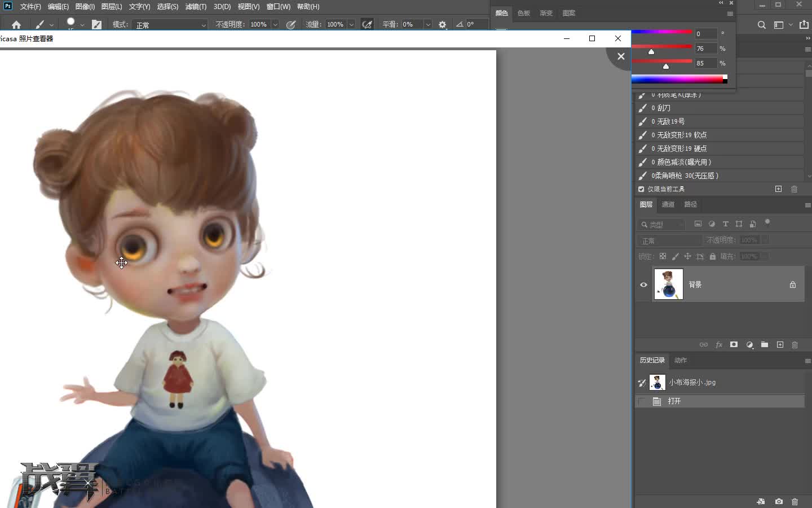
Task: Filter layers by shape layers icon
Action: pos(739,224)
